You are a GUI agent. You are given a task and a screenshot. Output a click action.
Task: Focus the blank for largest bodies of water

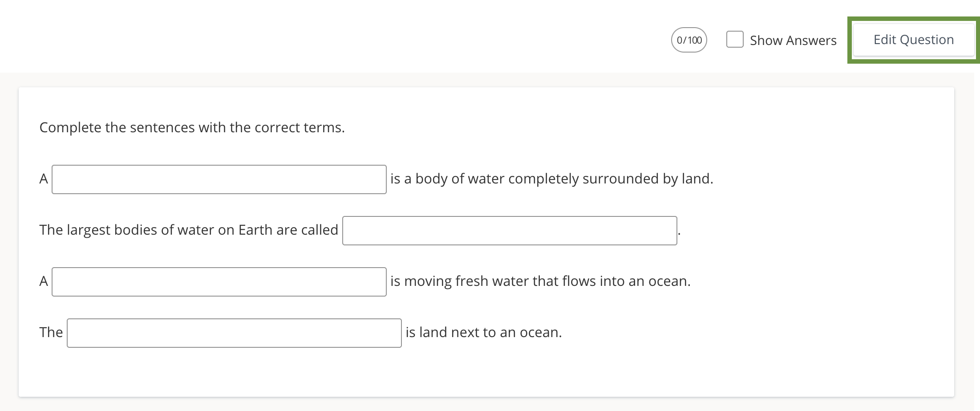tap(510, 231)
